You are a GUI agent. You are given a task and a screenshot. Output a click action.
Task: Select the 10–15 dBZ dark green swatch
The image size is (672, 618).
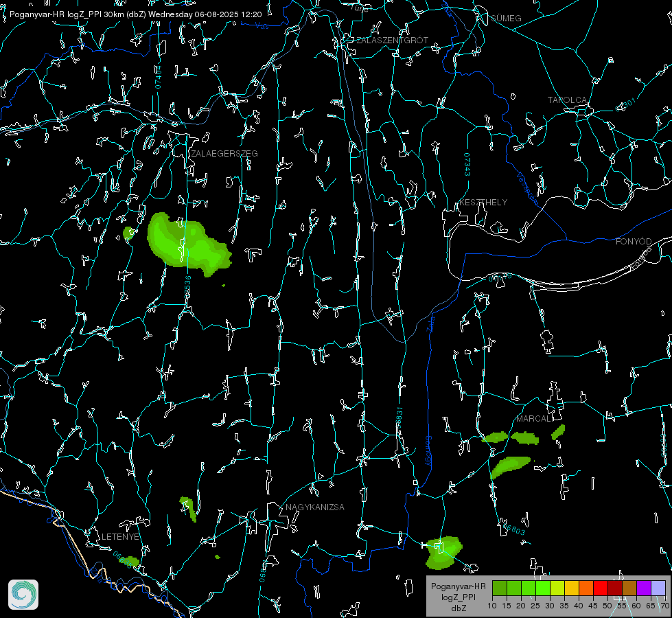[x=500, y=588]
